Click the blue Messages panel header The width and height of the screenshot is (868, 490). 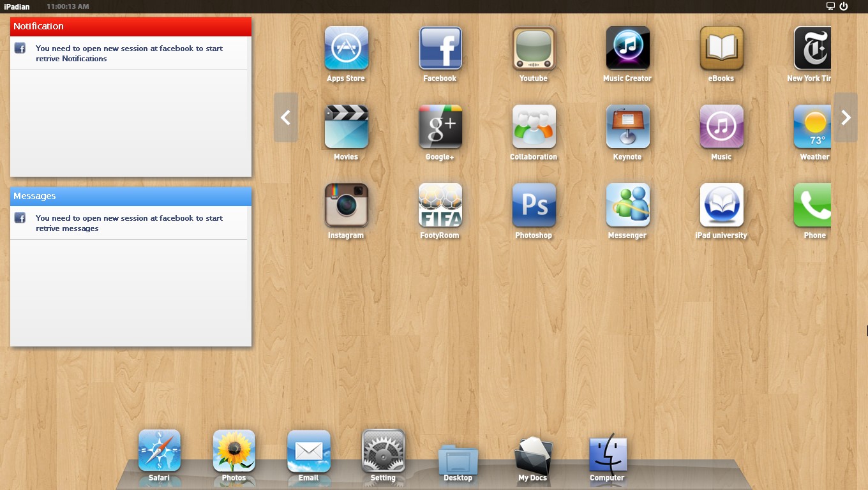pyautogui.click(x=131, y=197)
